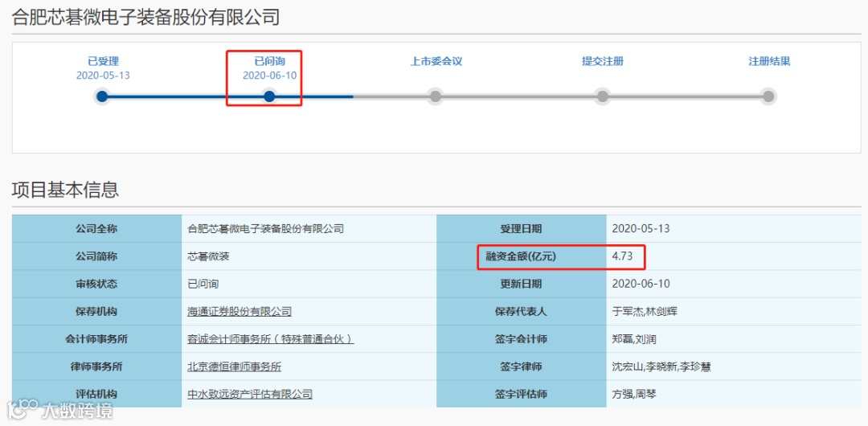Click the 保荐代表人 header cell

(522, 311)
